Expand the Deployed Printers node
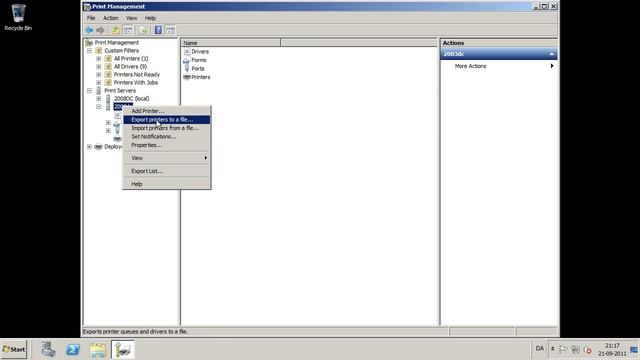The image size is (640, 360). 89,147
